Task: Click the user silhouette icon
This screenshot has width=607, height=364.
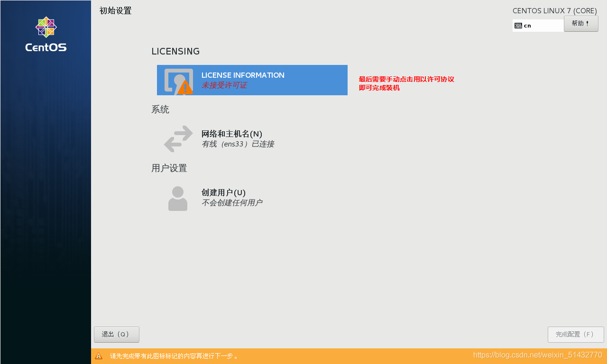Action: click(178, 198)
